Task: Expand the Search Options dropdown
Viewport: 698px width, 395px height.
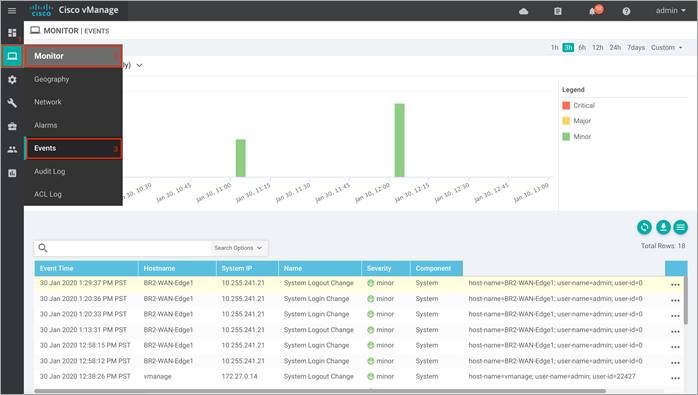Action: (238, 248)
